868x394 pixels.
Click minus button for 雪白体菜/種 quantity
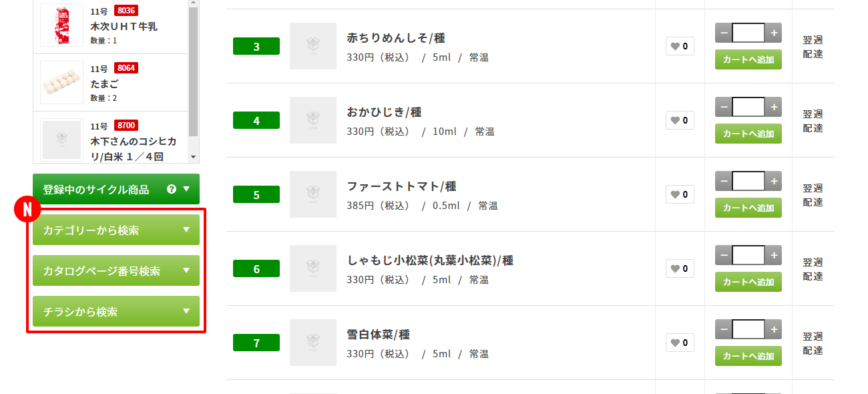[724, 329]
